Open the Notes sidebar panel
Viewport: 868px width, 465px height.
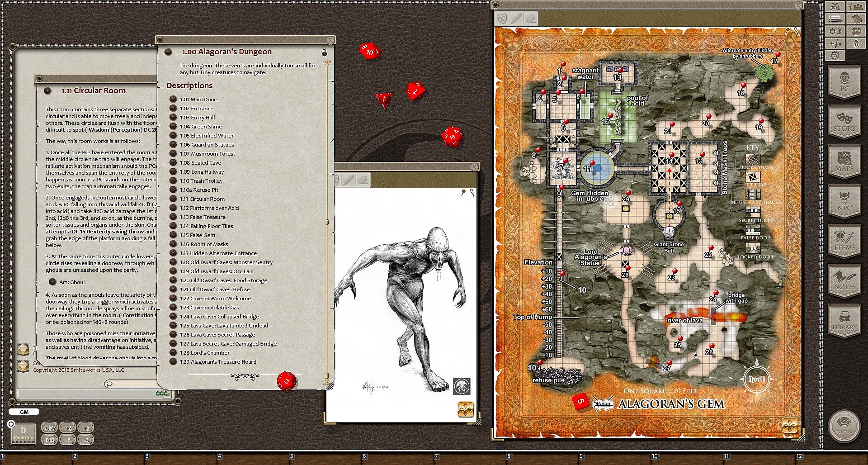click(844, 280)
